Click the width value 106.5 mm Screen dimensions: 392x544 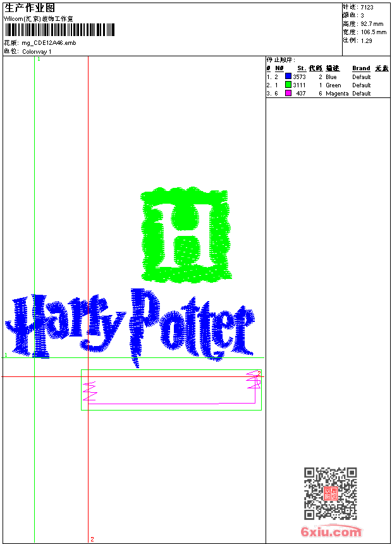[374, 32]
